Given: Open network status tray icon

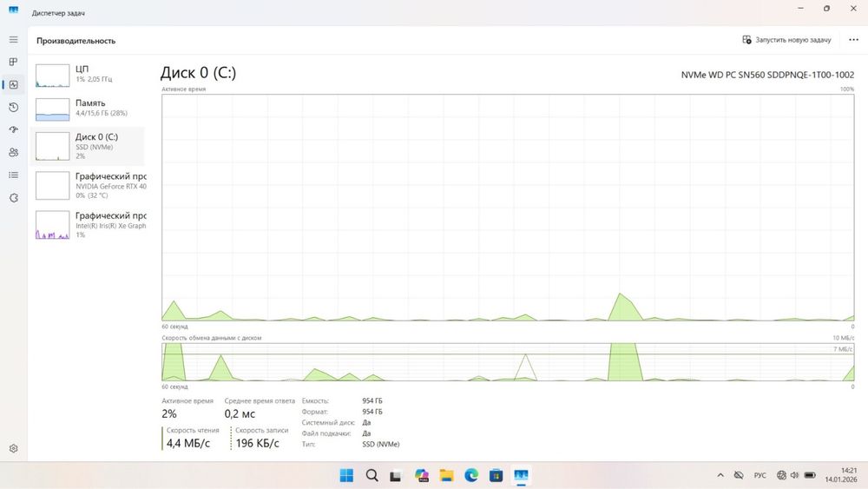Looking at the screenshot, I should tap(781, 475).
